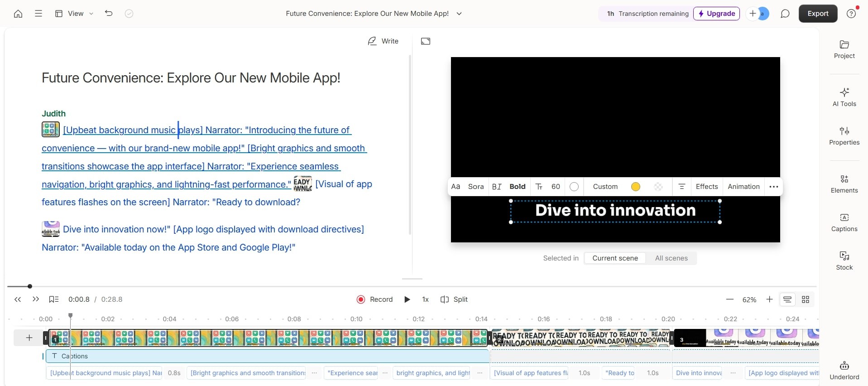Open the Captions panel
This screenshot has width=868, height=386.
point(844,222)
